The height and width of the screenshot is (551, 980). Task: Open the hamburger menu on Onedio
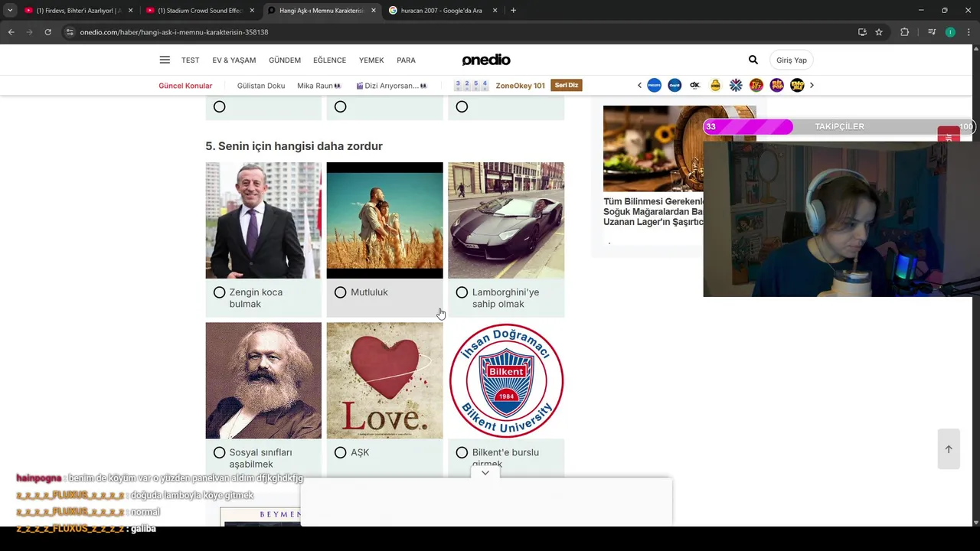point(165,60)
